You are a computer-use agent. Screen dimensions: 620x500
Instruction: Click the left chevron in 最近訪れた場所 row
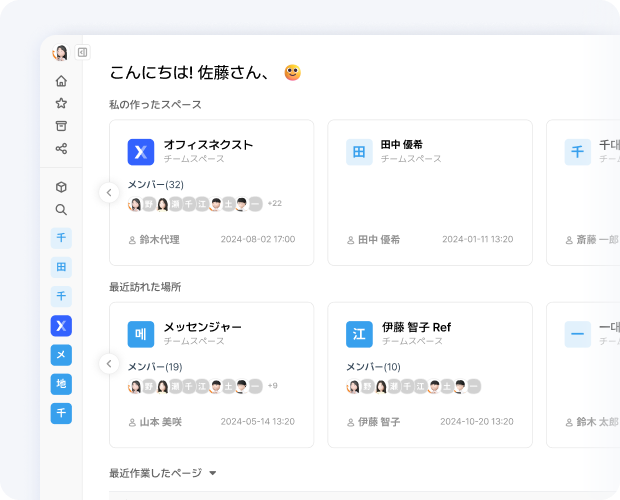(110, 364)
